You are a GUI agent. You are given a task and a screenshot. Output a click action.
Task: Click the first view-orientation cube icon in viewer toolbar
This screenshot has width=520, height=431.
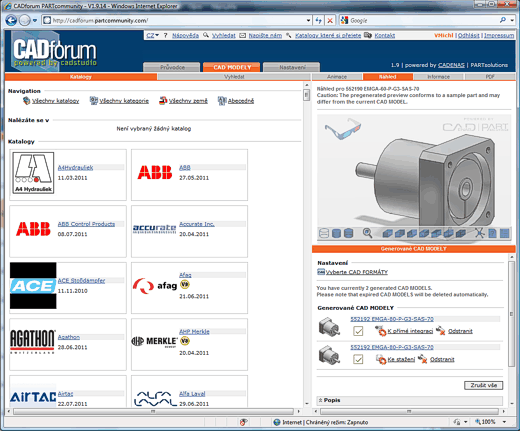pyautogui.click(x=387, y=233)
